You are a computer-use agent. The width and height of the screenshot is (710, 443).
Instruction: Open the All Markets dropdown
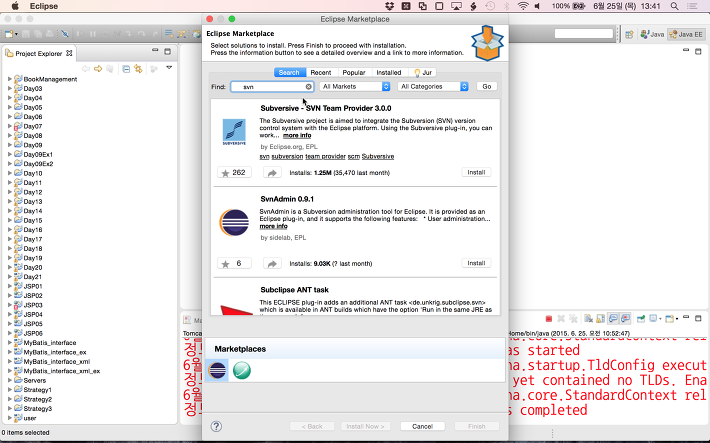coord(355,87)
